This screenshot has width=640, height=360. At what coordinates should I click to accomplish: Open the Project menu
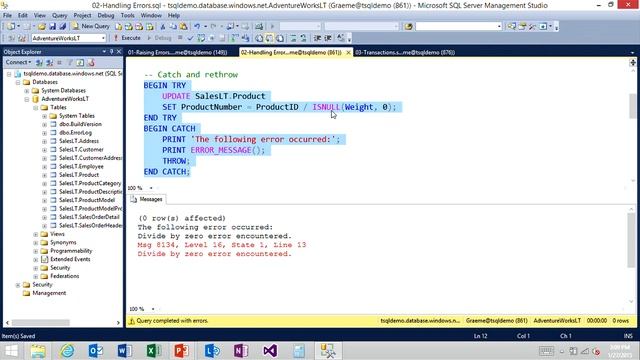82,15
